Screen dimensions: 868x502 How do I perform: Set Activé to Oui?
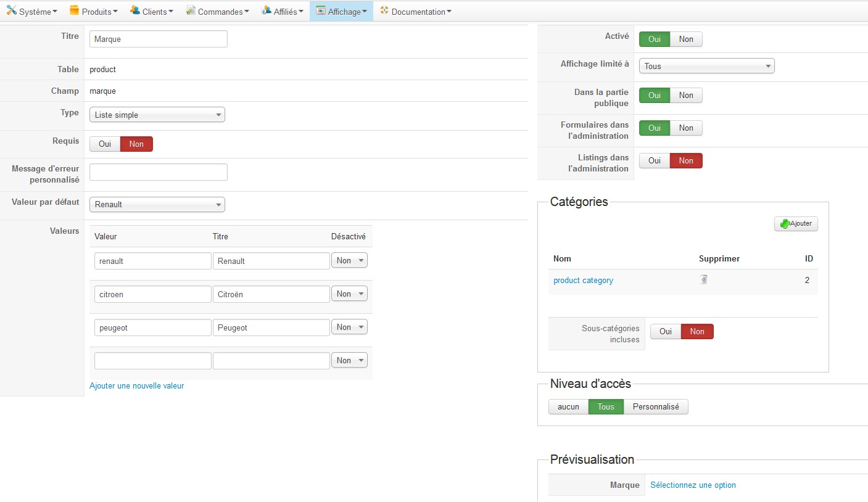point(655,39)
